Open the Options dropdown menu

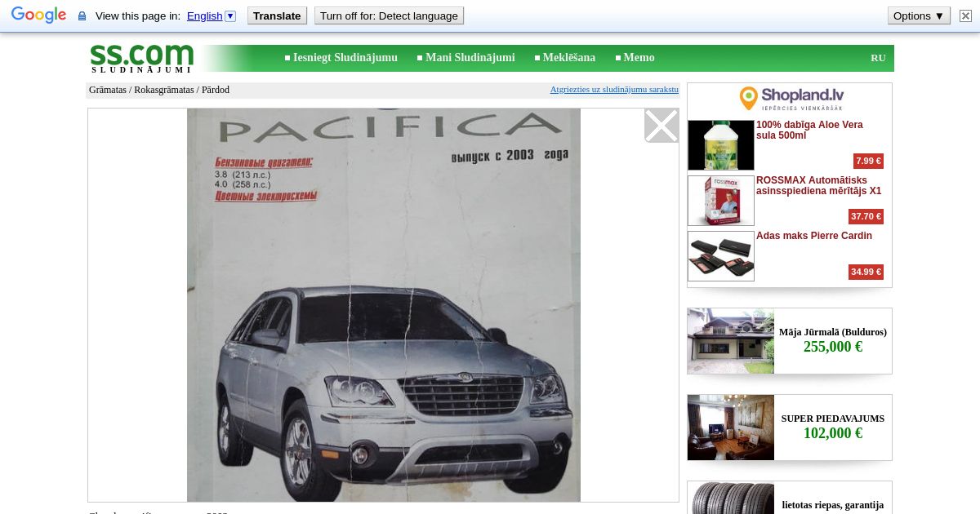(x=919, y=16)
